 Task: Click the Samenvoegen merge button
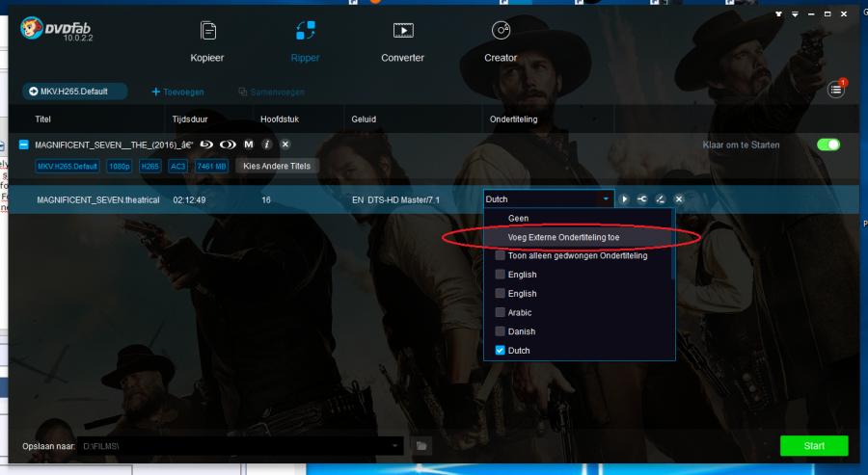click(x=271, y=92)
